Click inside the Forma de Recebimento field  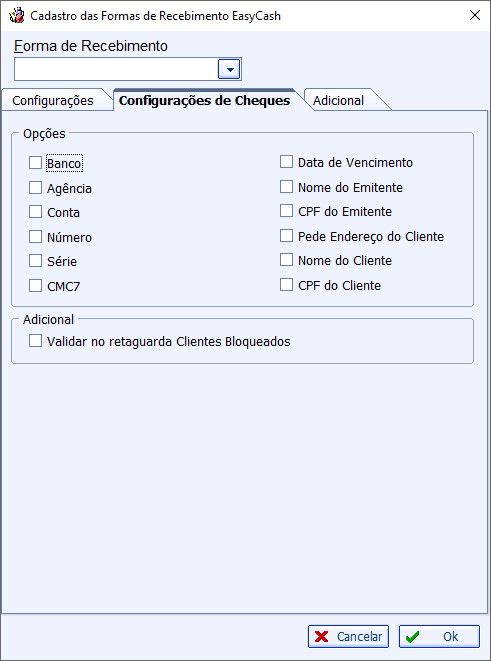click(x=116, y=69)
